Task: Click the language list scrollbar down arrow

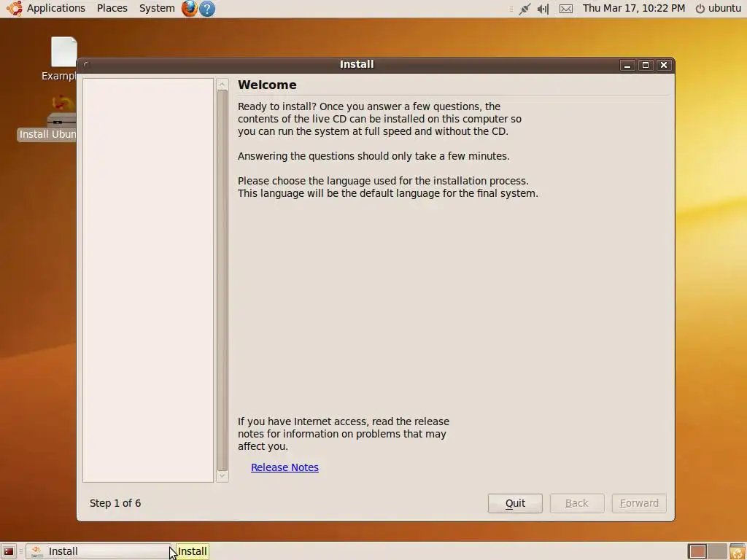Action: pyautogui.click(x=222, y=476)
